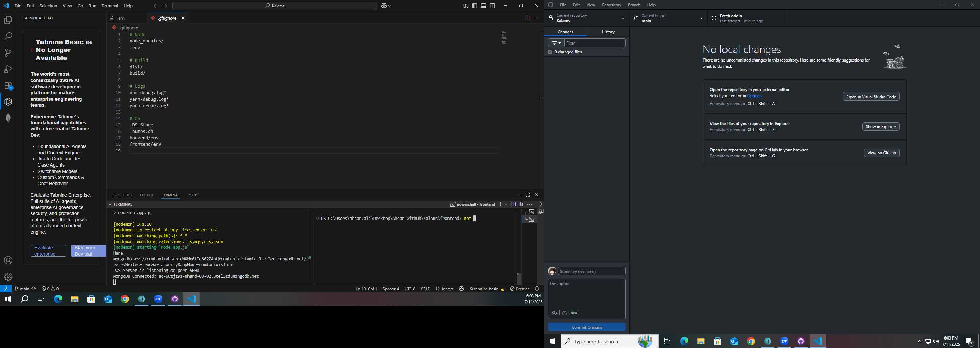Screen dimensions: 980x348
Task: Toggle VS Code bottom panel layout
Action: (484, 6)
